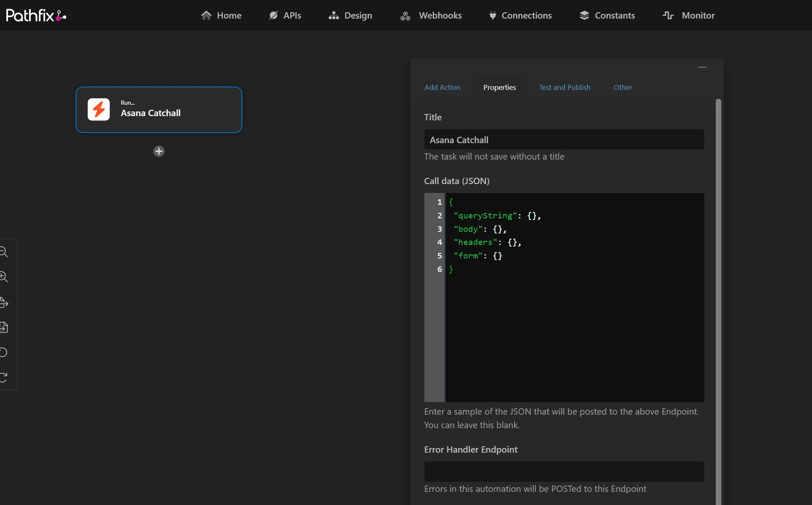Undo with the left toolbar icon
Image resolution: width=812 pixels, height=505 pixels.
(x=4, y=352)
